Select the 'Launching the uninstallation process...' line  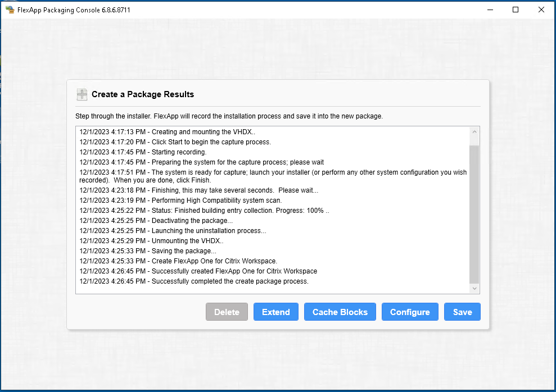pos(173,230)
